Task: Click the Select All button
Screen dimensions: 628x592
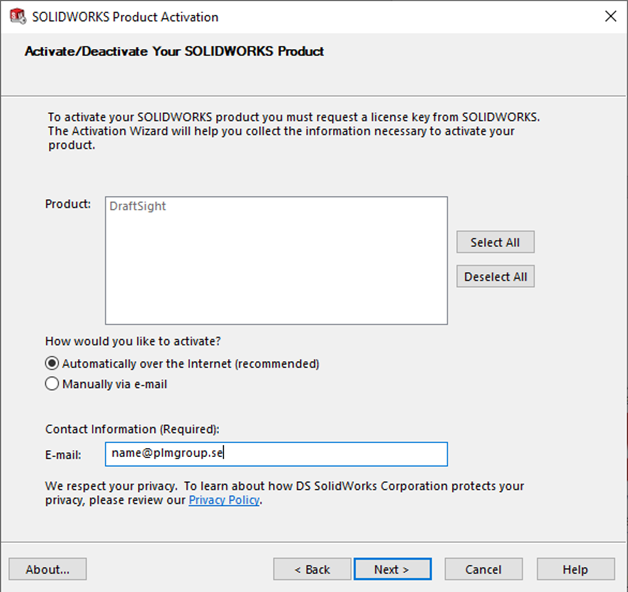Action: (x=495, y=242)
